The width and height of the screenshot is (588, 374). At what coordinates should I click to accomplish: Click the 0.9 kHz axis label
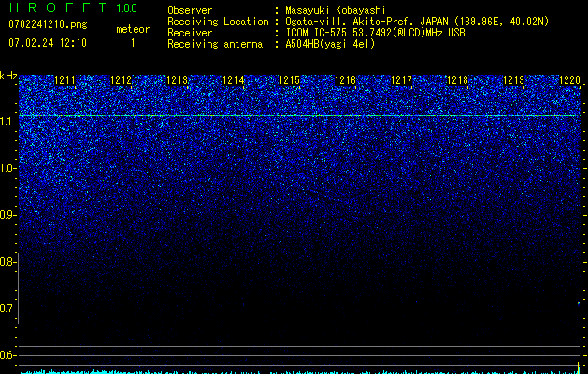tap(7, 215)
